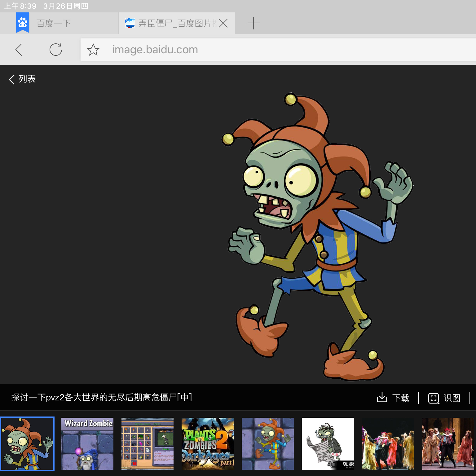
Task: Switch to the 百度一下 tab
Action: click(59, 23)
